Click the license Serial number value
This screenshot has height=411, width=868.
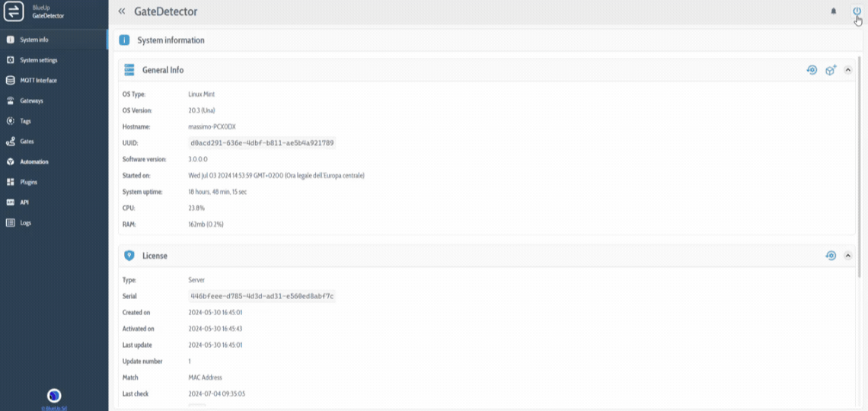262,296
